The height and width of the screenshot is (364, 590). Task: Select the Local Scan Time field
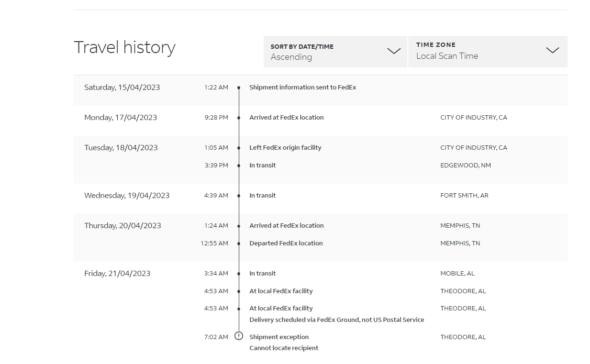click(x=447, y=56)
